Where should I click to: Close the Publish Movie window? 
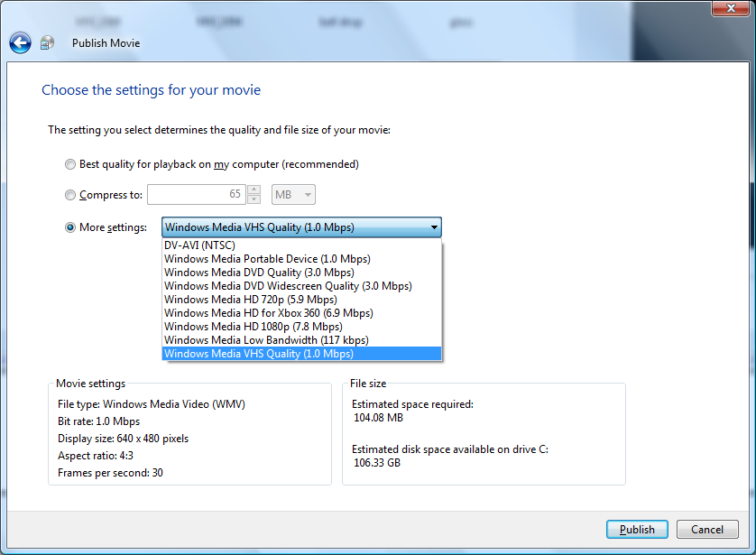(731, 8)
